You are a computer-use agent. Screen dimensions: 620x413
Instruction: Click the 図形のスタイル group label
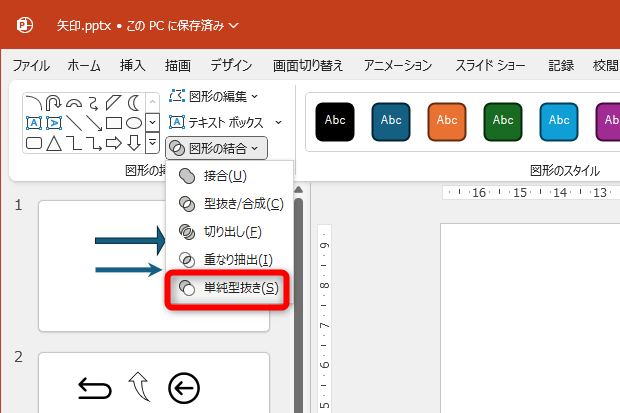point(565,171)
